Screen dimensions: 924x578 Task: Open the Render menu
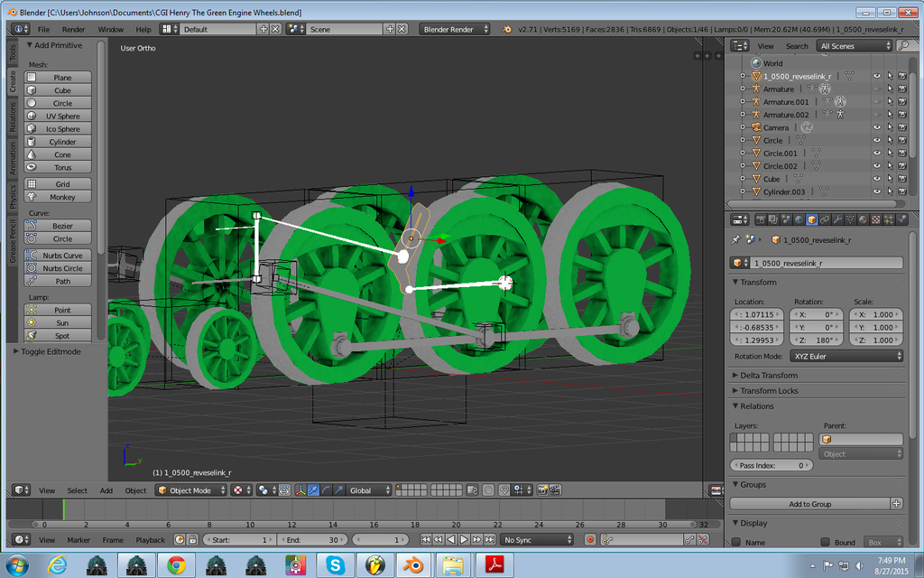point(74,29)
